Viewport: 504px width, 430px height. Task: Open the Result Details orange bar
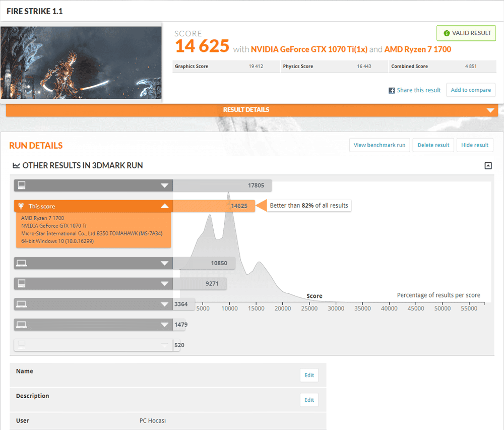click(251, 110)
